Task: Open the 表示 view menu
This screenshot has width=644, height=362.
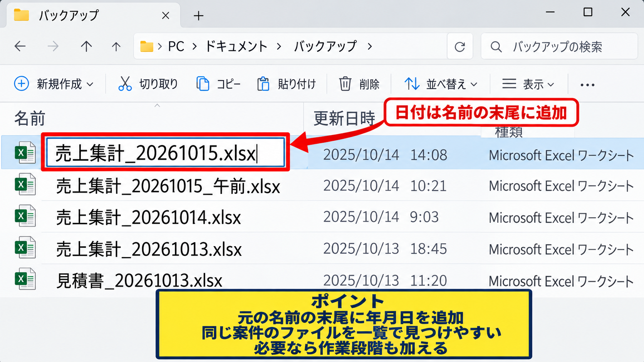Action: coord(528,83)
